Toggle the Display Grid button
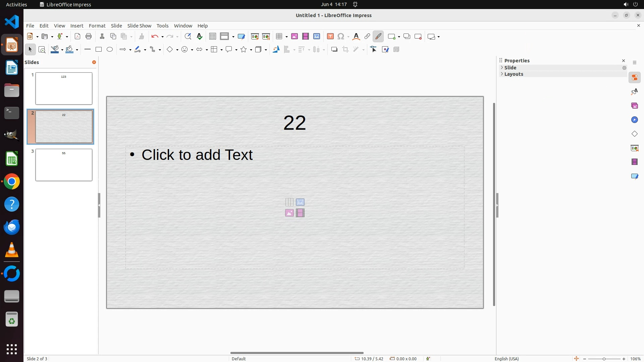This screenshot has height=362, width=644. (x=213, y=37)
